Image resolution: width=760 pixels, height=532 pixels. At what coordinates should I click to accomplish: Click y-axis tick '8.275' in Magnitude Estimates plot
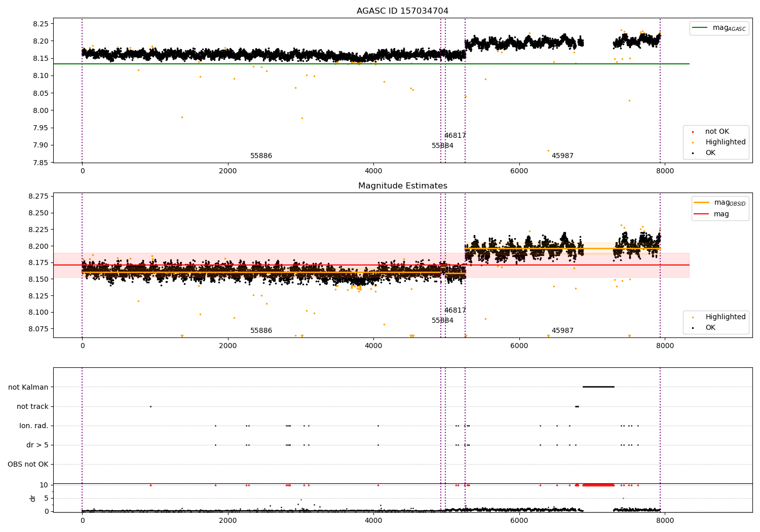pos(38,196)
